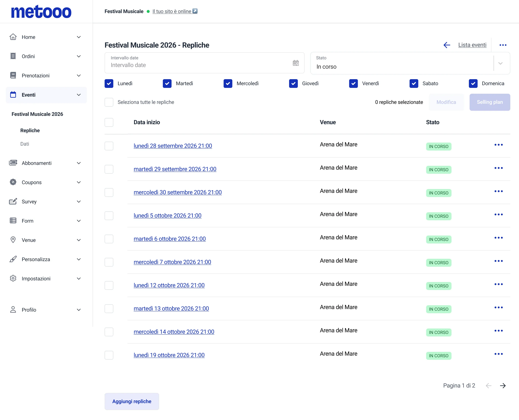Click the Home house icon in the sidebar
Image resolution: width=519 pixels, height=420 pixels.
pyautogui.click(x=13, y=37)
